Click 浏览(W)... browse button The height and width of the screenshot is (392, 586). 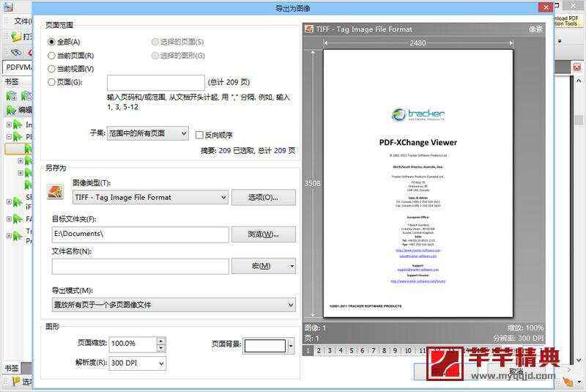pyautogui.click(x=264, y=234)
